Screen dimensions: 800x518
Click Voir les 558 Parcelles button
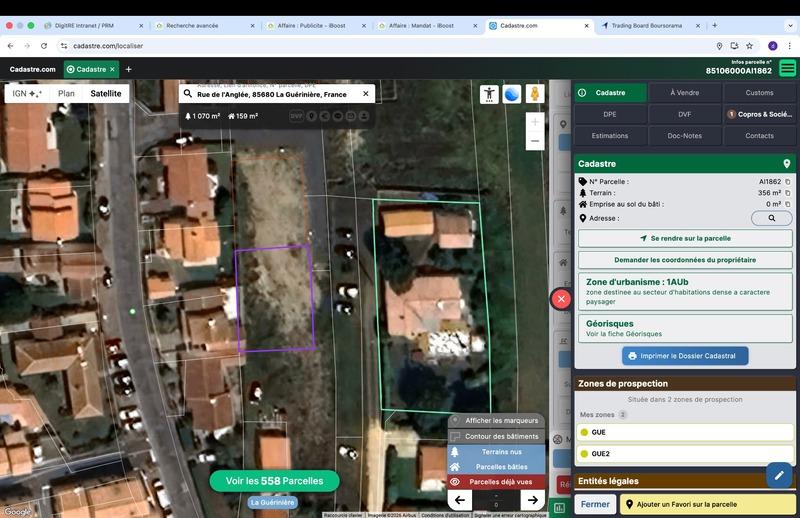click(x=274, y=481)
